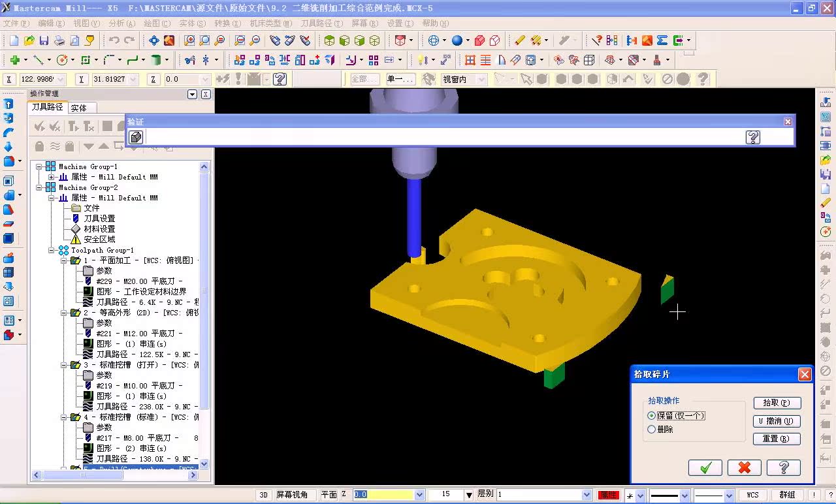836x504 pixels.
Task: Click the color number 15 field
Action: (x=445, y=495)
